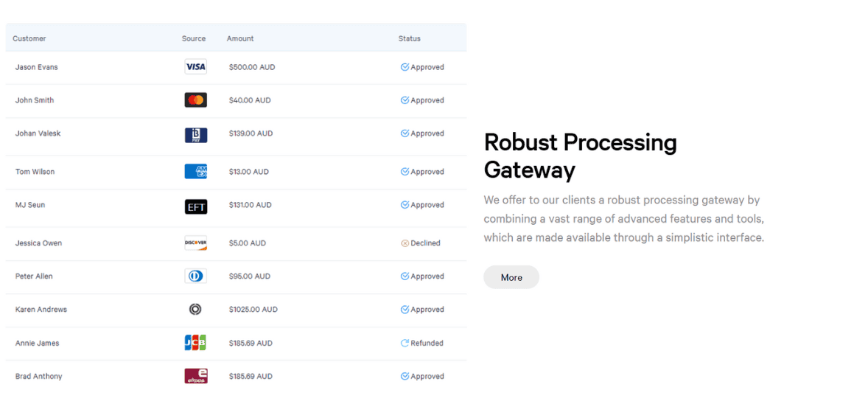Click the Robust Processing Gateway heading

tap(580, 156)
